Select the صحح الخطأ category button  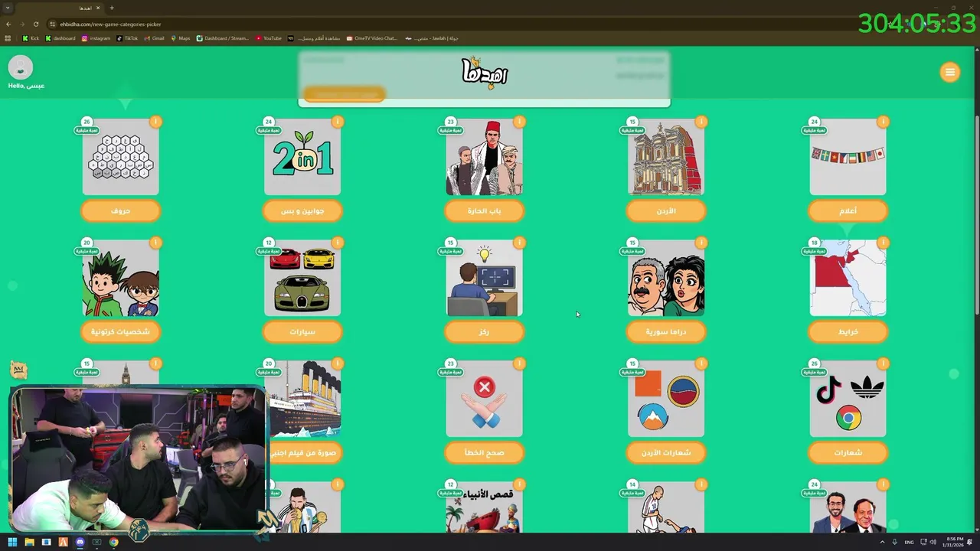pos(484,452)
